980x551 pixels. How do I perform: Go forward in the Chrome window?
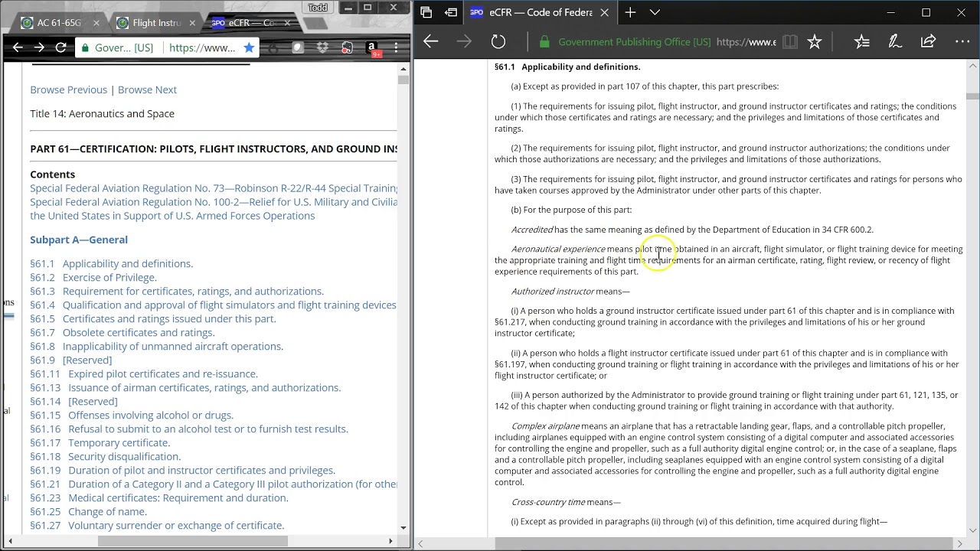tap(39, 47)
